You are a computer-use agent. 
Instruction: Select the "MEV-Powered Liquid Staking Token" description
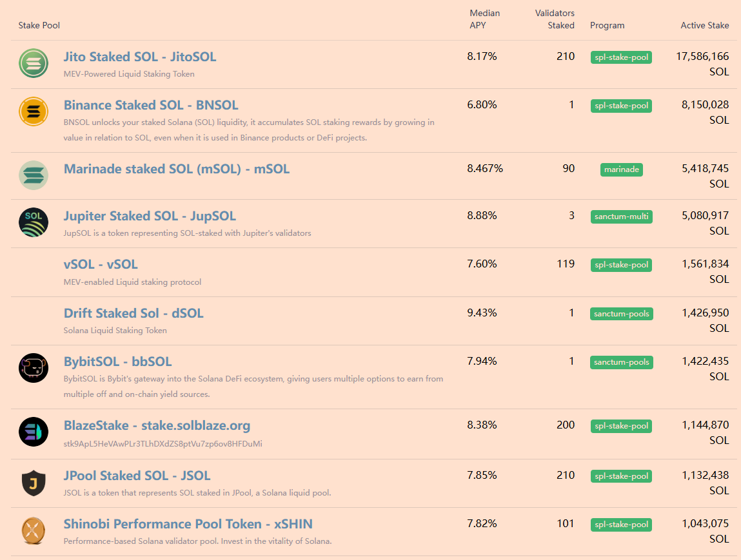click(129, 74)
